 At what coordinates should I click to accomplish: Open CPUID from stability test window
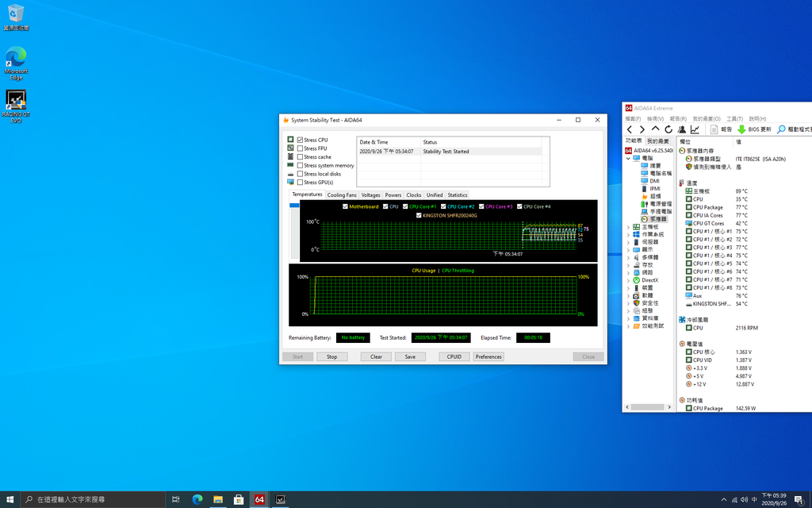[x=454, y=356]
